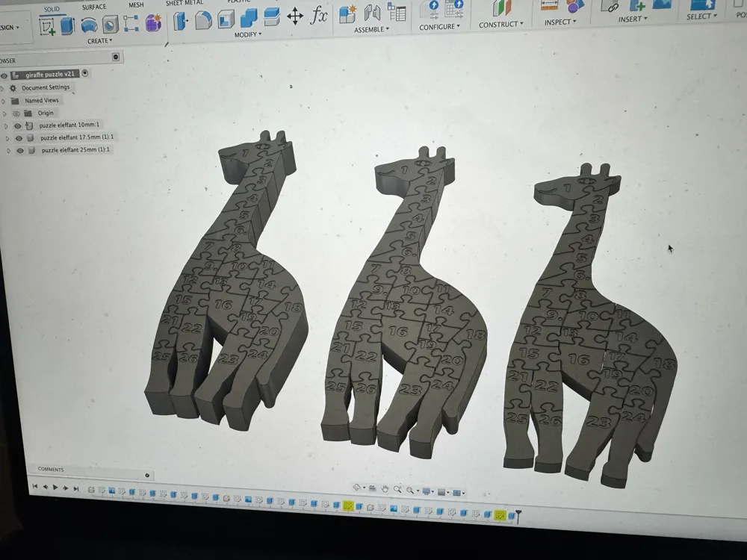
Task: Toggle activate radio for giraffe puzzle v21
Action: [x=85, y=73]
